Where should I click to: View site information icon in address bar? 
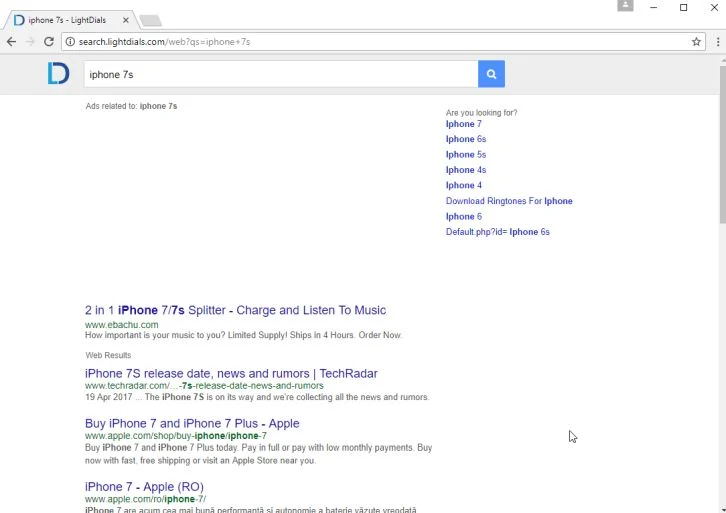[70, 42]
